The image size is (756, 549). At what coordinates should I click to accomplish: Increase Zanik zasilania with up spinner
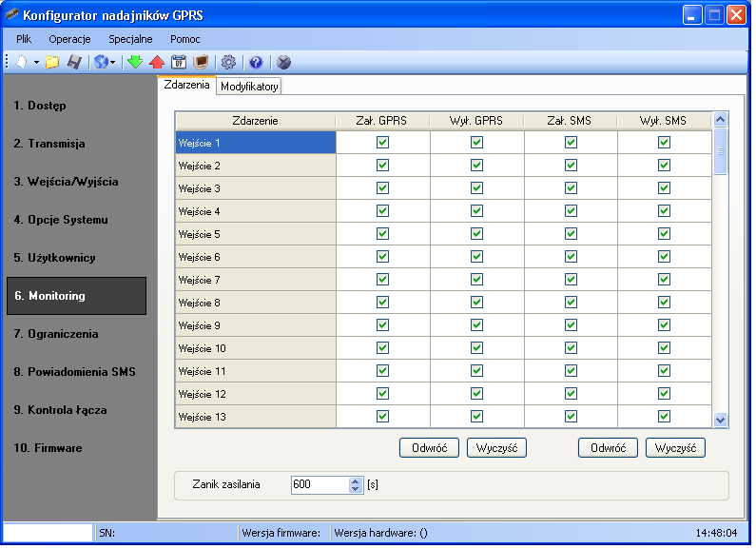[x=356, y=481]
